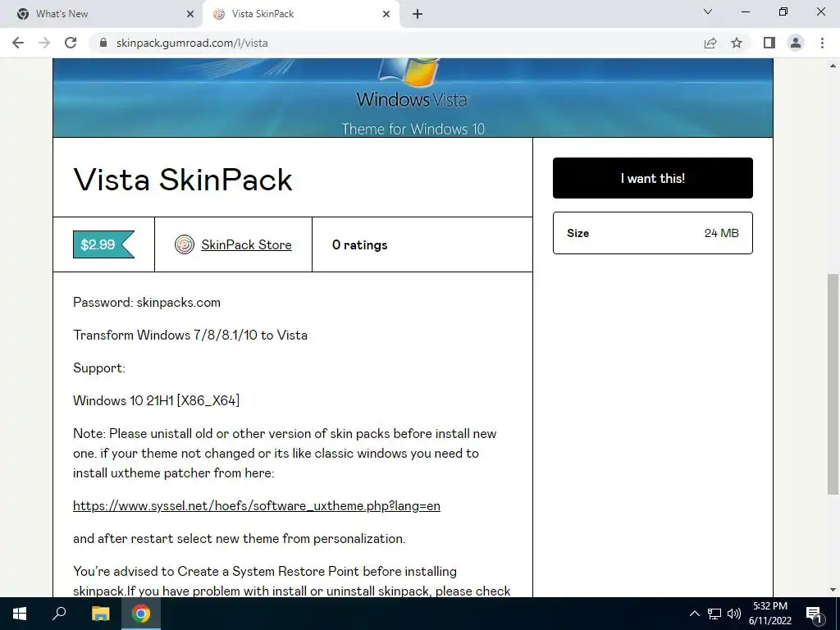Click the $2.99 price tag
This screenshot has width=840, height=630.
click(x=103, y=244)
